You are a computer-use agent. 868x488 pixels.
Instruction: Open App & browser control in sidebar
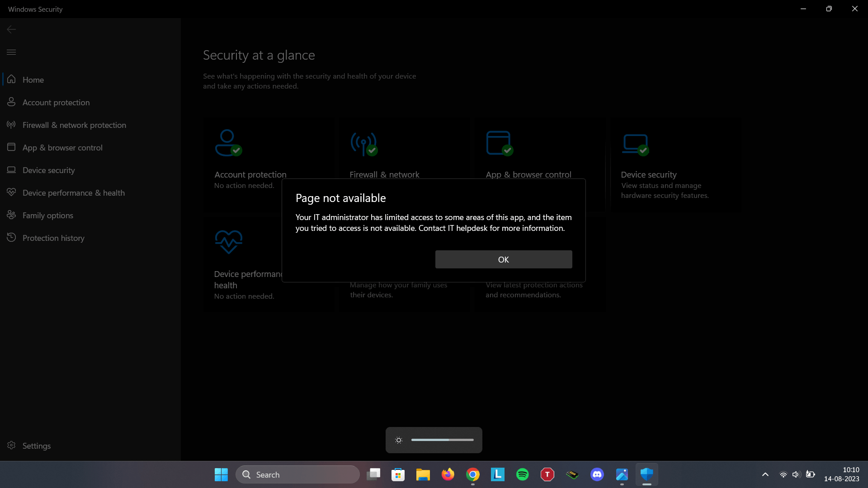(90, 147)
